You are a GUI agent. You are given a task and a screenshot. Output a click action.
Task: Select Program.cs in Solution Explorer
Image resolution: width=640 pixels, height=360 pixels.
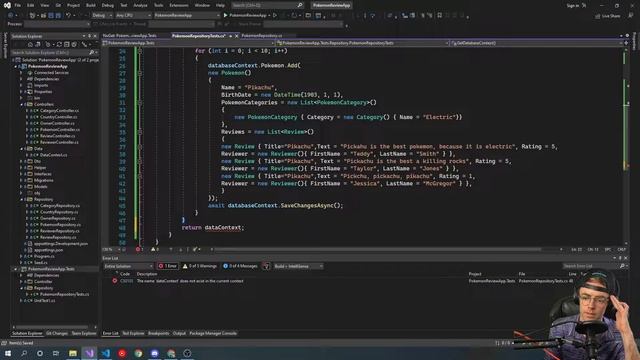tap(44, 256)
